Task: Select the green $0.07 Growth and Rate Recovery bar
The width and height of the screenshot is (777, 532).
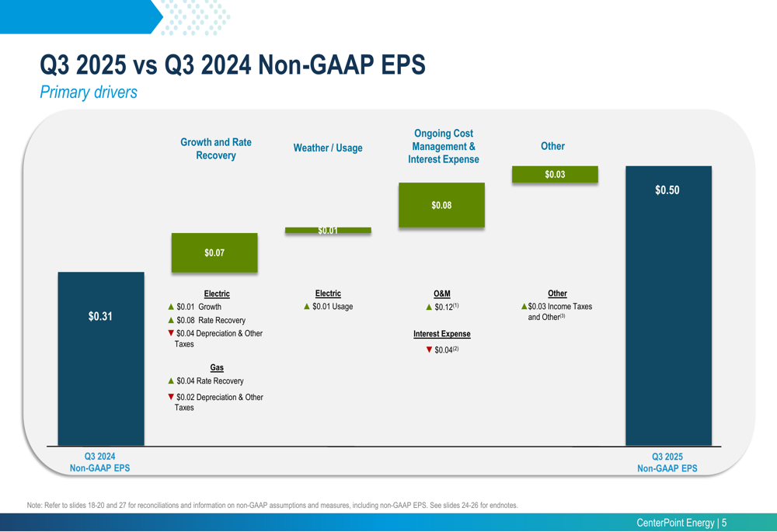Action: [x=214, y=252]
